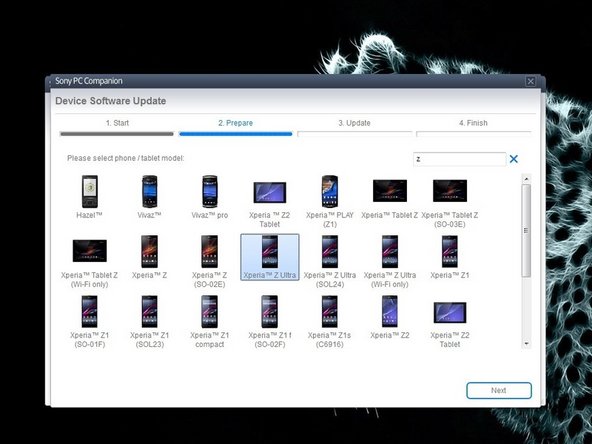Screen dimensions: 592x444
Task: Click the device list scrollbar thumb
Action: (x=526, y=231)
